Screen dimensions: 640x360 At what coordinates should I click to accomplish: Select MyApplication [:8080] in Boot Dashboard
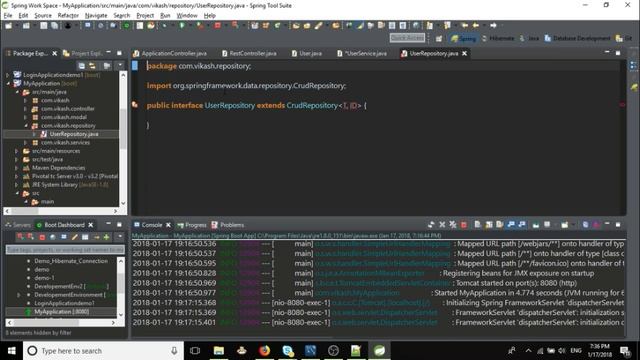61,311
